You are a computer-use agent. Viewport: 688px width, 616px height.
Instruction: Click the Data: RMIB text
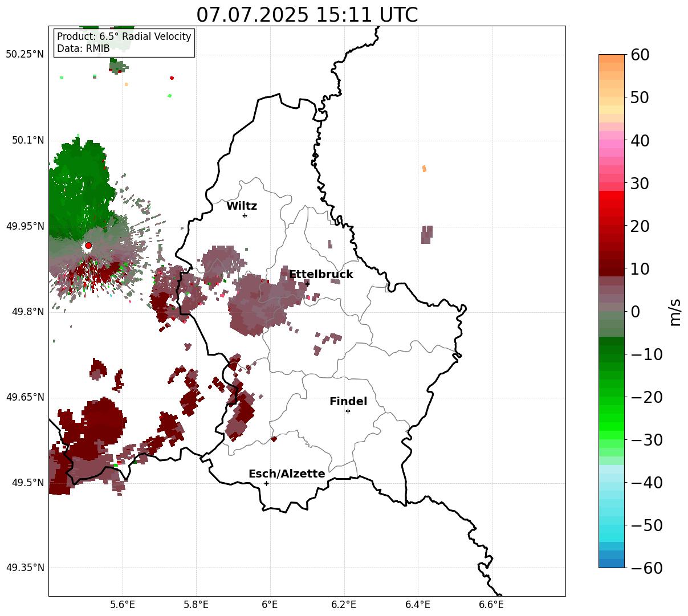83,49
